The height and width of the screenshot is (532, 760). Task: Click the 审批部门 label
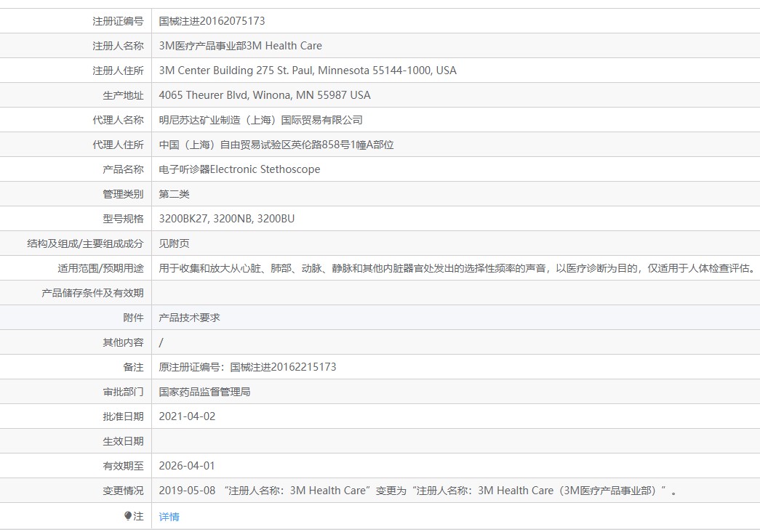click(x=123, y=392)
